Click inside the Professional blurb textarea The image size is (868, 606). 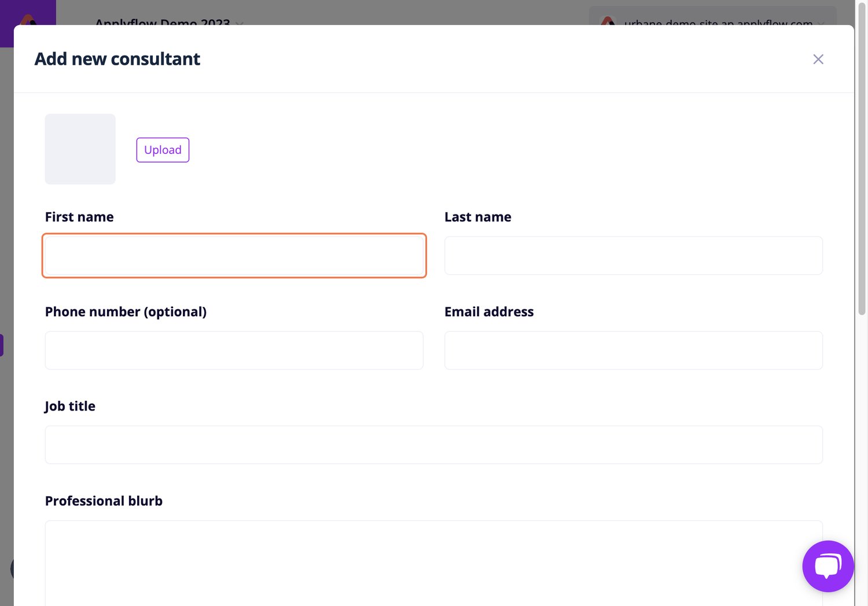click(x=434, y=564)
